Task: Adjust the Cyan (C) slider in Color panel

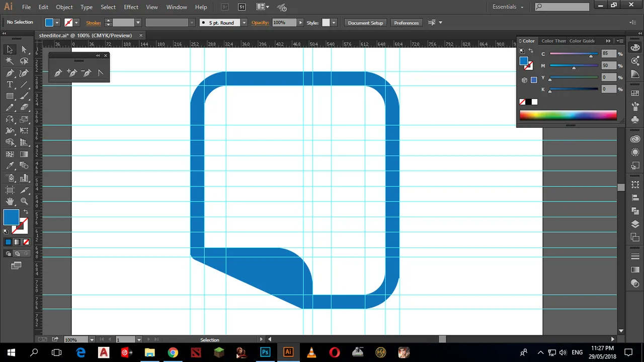Action: tap(574, 54)
